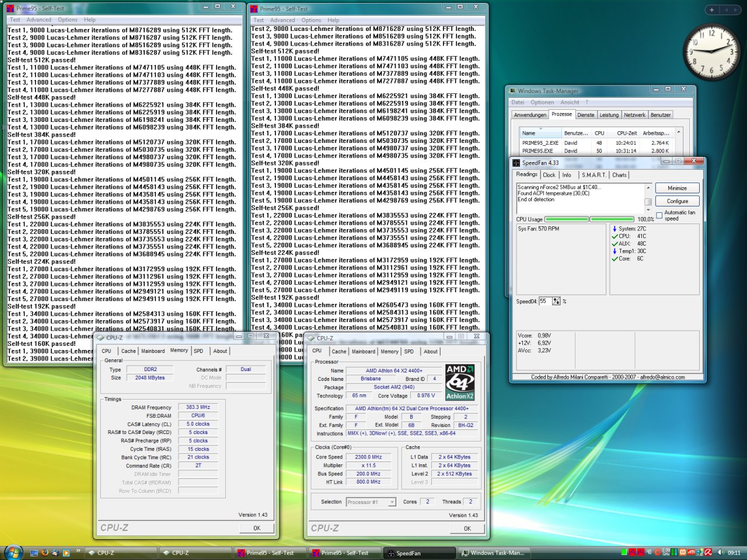Click Minimize button in SpeedFan
This screenshot has width=747, height=560.
(x=677, y=188)
